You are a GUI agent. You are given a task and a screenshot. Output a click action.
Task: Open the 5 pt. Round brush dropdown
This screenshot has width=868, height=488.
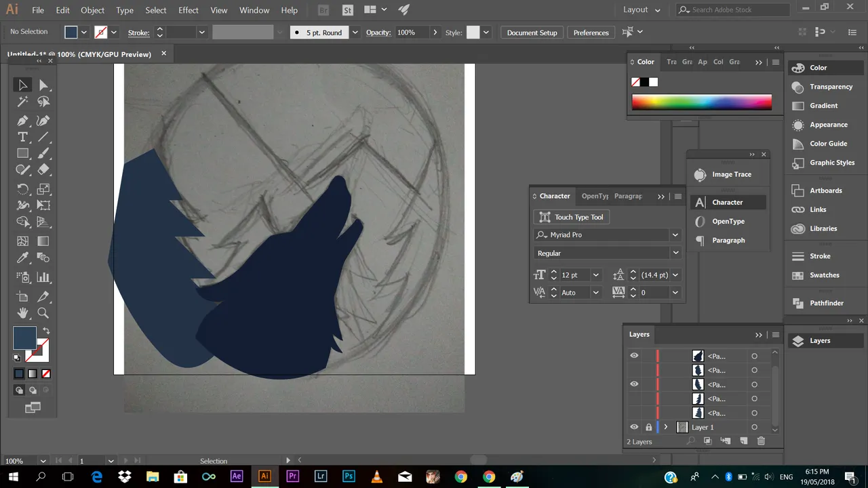(x=354, y=33)
